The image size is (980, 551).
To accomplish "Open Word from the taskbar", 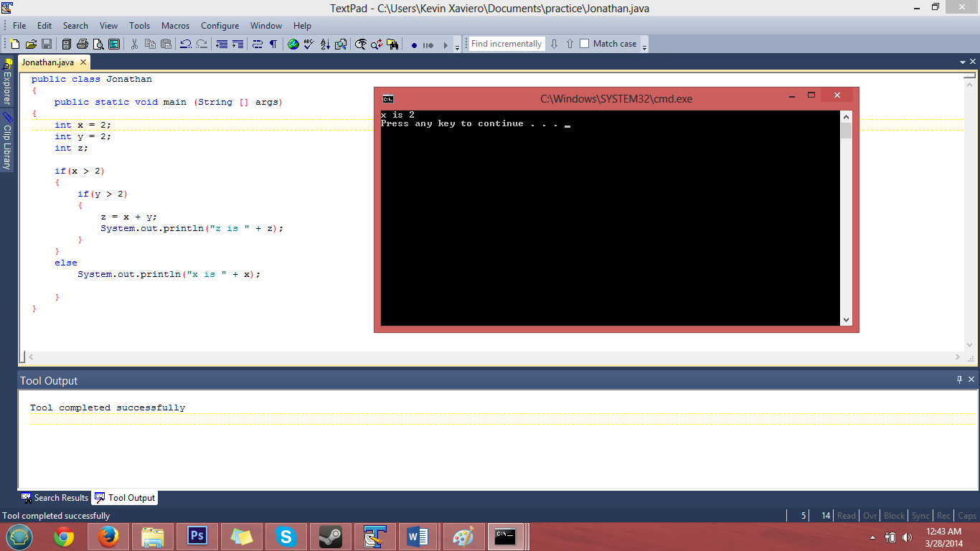I will [x=418, y=537].
